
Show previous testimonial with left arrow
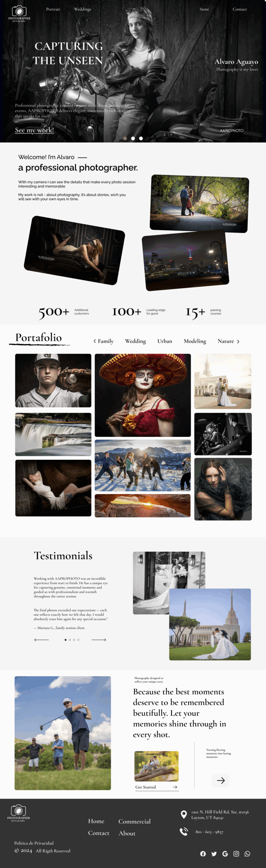41,640
